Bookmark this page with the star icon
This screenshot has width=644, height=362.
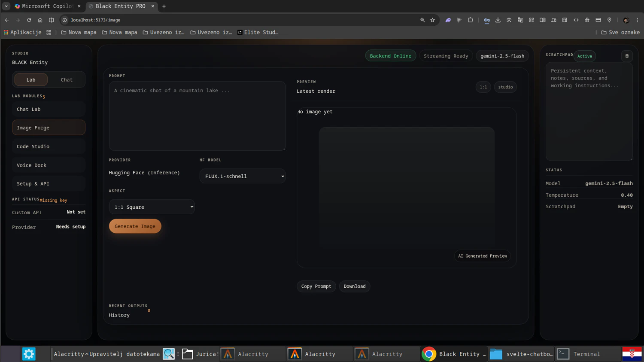coord(432,20)
